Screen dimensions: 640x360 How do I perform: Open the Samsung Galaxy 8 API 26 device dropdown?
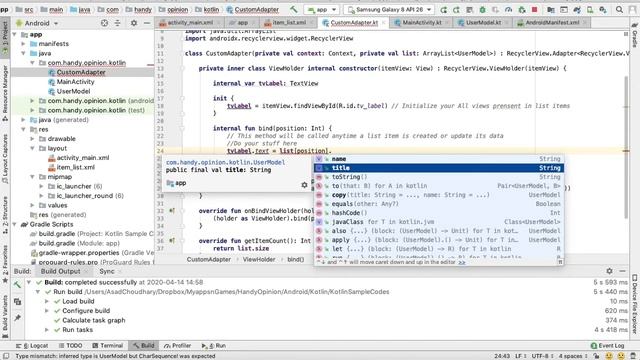coord(389,9)
